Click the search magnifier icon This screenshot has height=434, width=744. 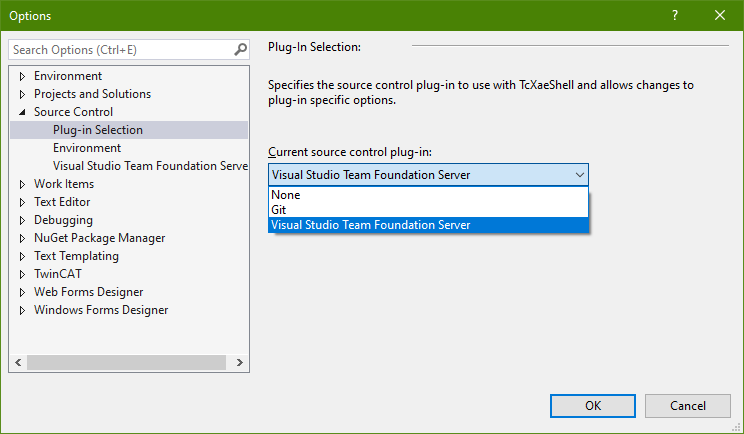pyautogui.click(x=241, y=49)
